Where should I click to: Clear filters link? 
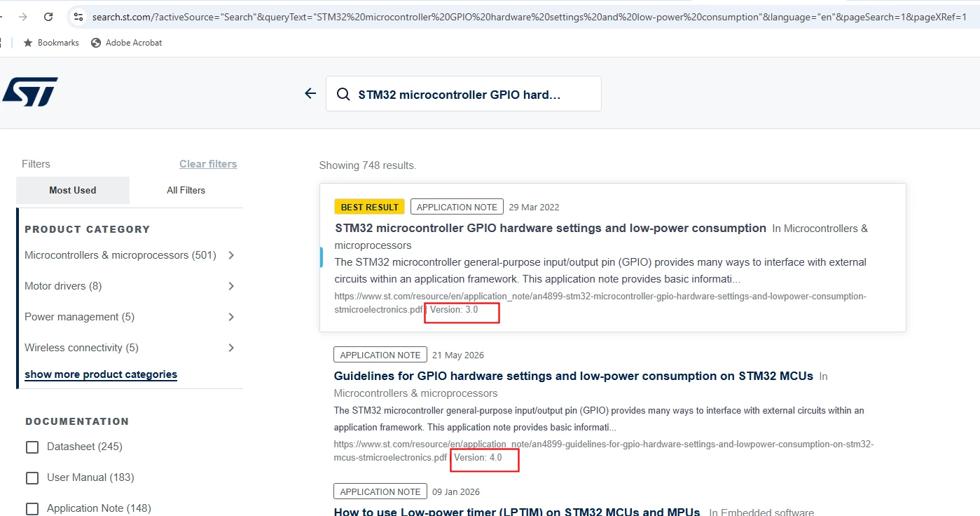click(208, 164)
